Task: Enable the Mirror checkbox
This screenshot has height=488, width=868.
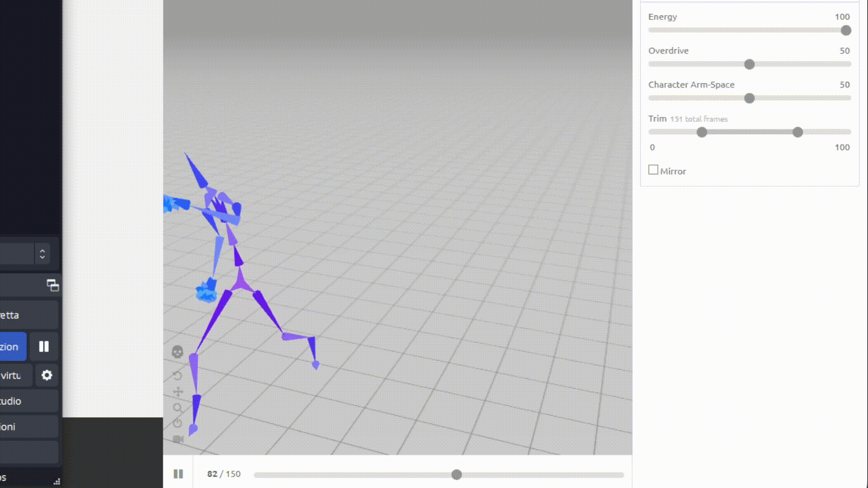Action: point(653,170)
